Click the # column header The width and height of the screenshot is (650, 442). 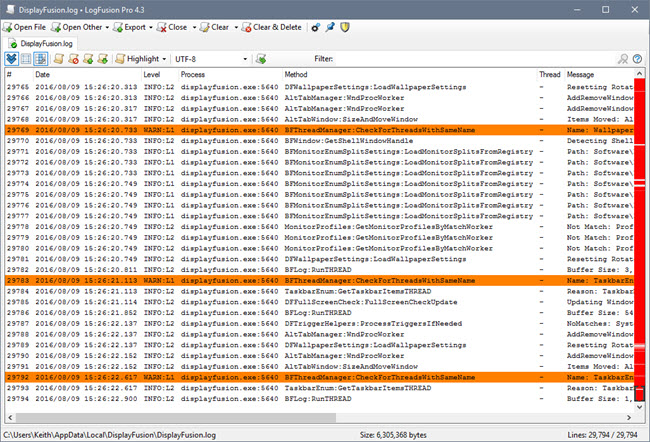coord(19,75)
